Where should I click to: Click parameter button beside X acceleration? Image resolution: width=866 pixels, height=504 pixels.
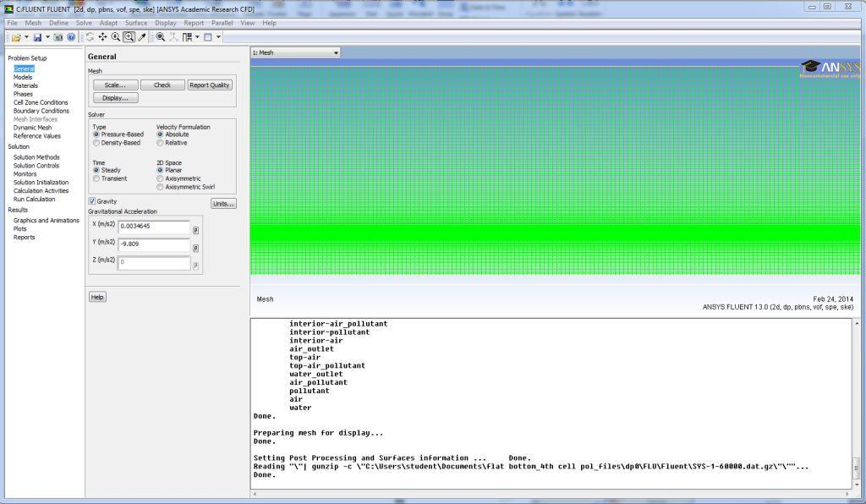195,230
